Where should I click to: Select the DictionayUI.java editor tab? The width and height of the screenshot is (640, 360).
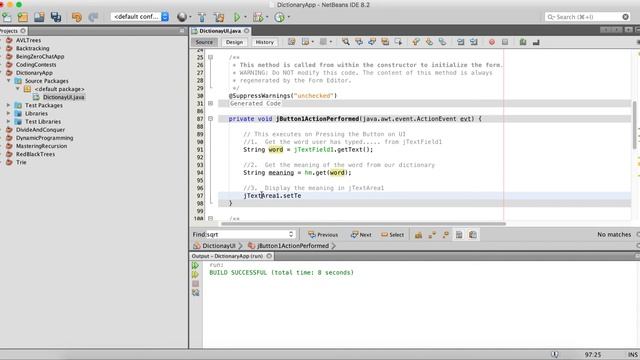[220, 31]
